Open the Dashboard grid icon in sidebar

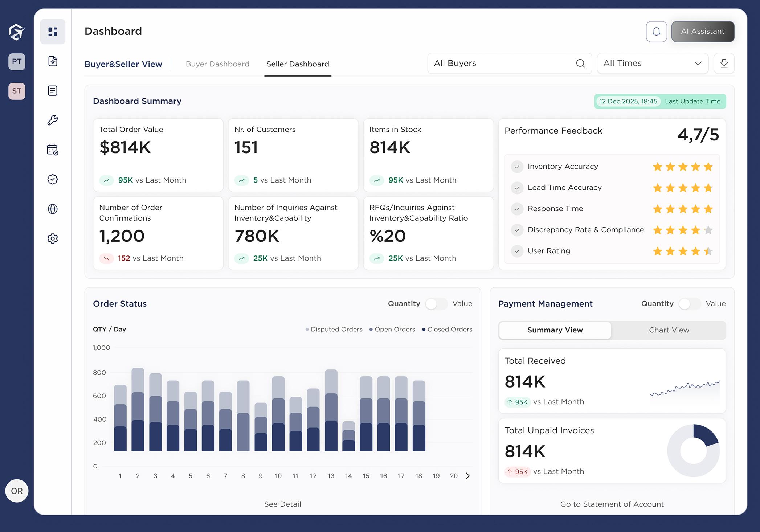click(x=53, y=32)
